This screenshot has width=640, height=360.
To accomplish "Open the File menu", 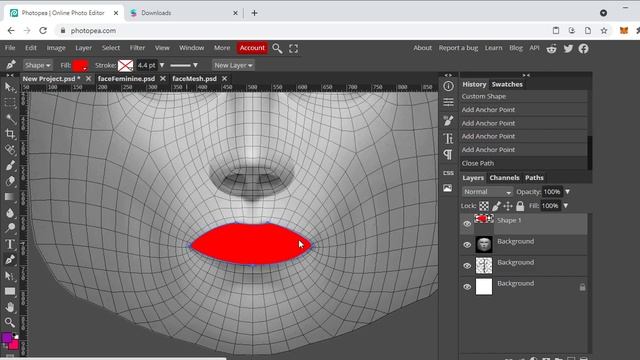I will tap(10, 48).
